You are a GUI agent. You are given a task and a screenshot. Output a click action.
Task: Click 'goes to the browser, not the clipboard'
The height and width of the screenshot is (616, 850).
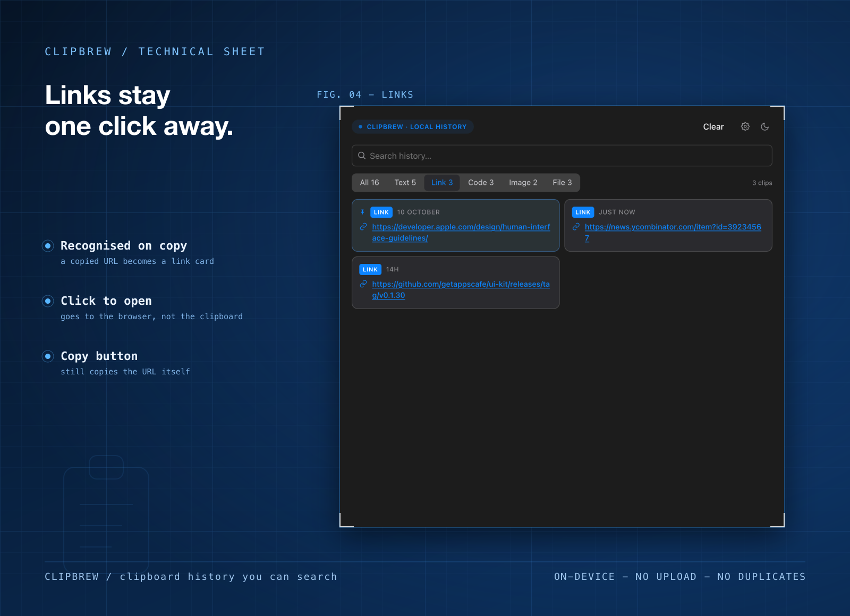(151, 316)
